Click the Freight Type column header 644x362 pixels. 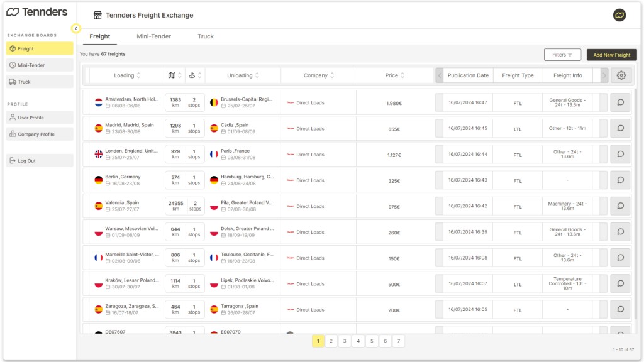[518, 75]
